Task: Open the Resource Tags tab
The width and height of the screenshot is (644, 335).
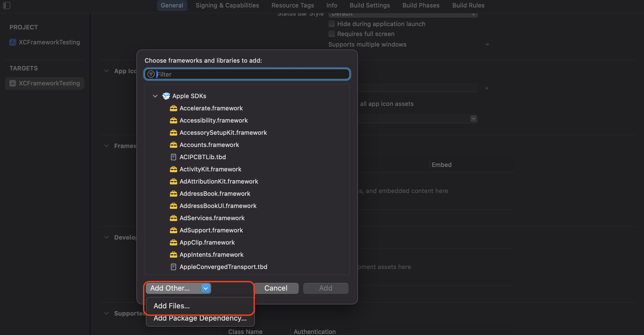Action: (x=293, y=5)
